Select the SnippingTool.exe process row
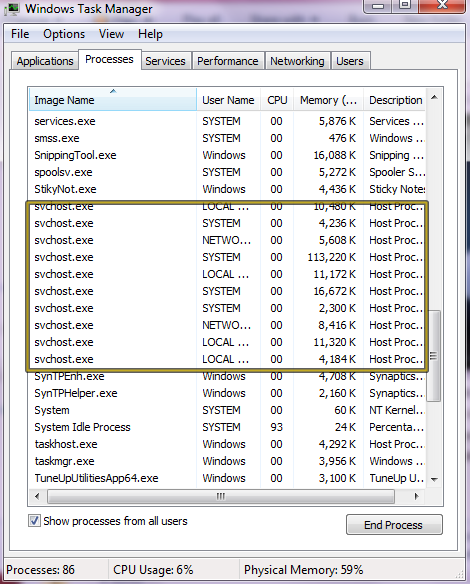 (x=226, y=155)
